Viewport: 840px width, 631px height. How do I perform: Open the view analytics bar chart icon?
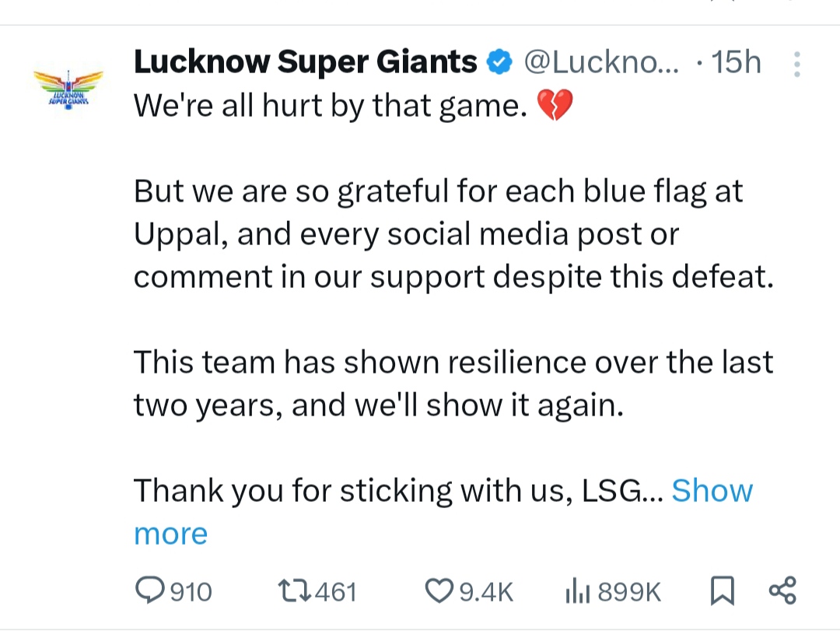579,591
